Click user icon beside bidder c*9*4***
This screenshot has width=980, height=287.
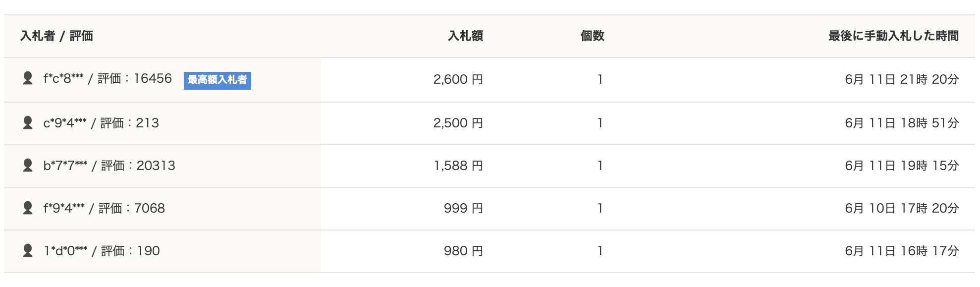point(28,123)
